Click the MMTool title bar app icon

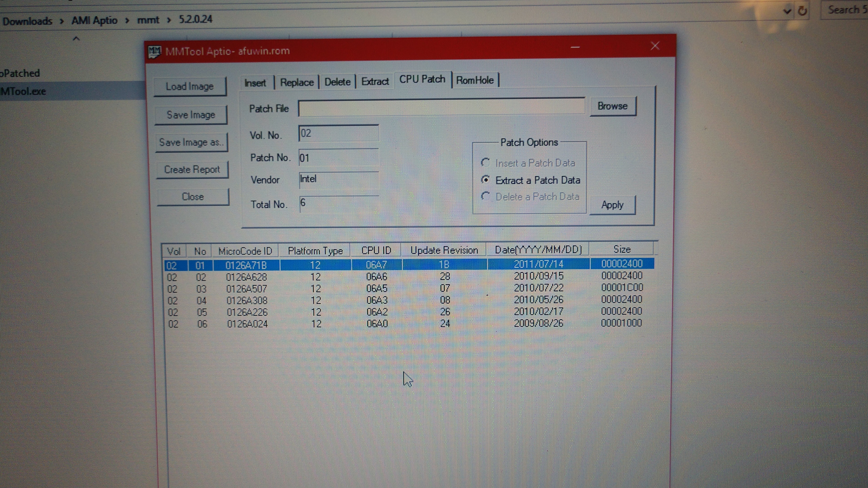(155, 52)
